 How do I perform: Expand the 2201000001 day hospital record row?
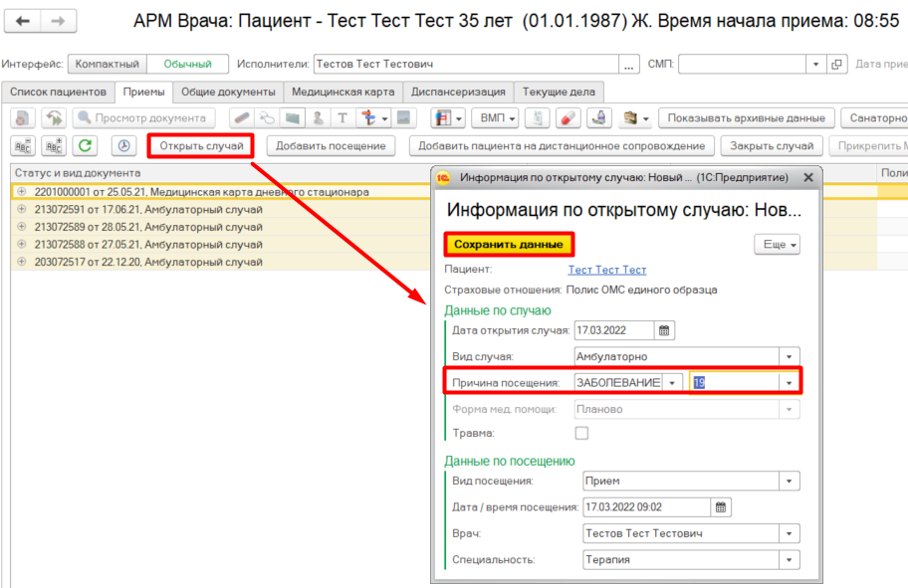coord(22,192)
